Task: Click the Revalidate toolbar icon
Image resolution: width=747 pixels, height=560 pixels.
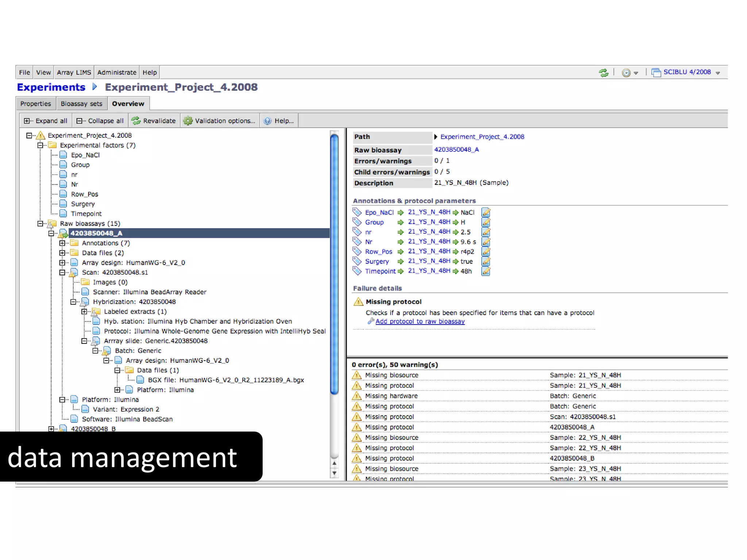Action: pyautogui.click(x=136, y=121)
